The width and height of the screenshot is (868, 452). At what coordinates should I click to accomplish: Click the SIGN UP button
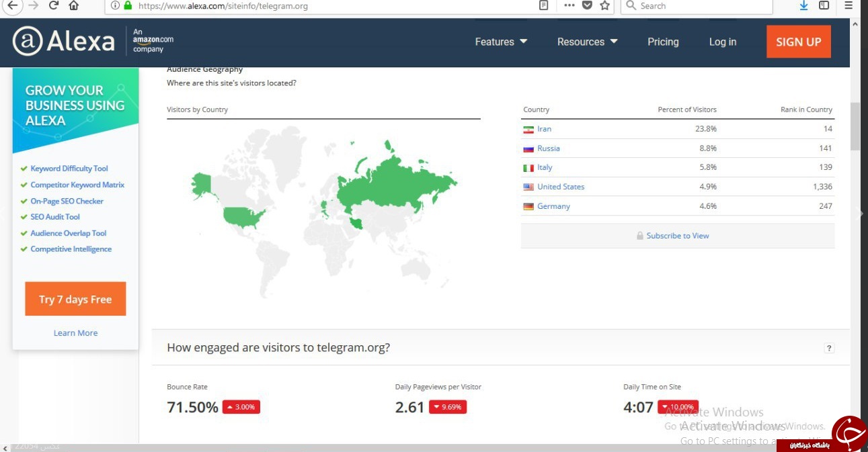pos(799,42)
